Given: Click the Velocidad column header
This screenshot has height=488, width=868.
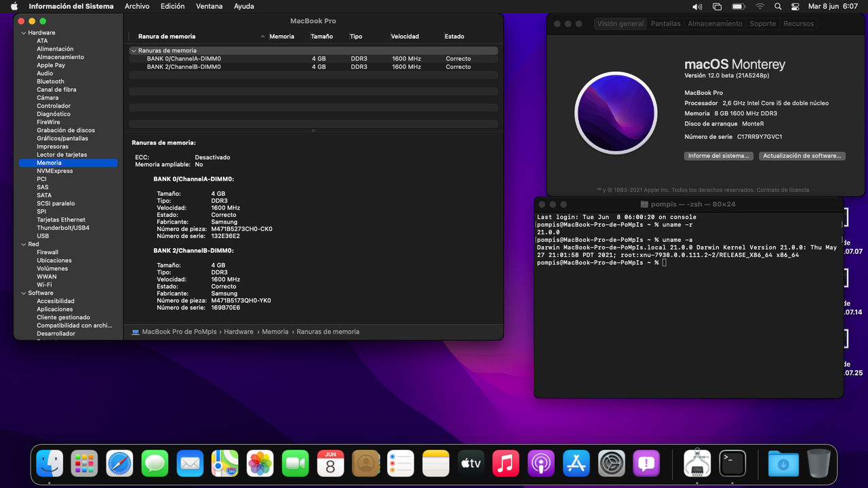Looking at the screenshot, I should [405, 37].
